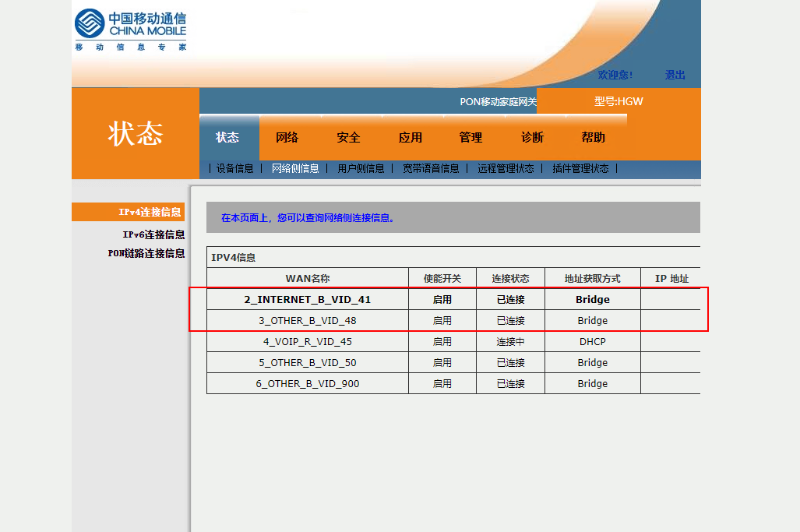Open 远程管理状态 submenu item
This screenshot has height=532, width=800.
pos(506,168)
